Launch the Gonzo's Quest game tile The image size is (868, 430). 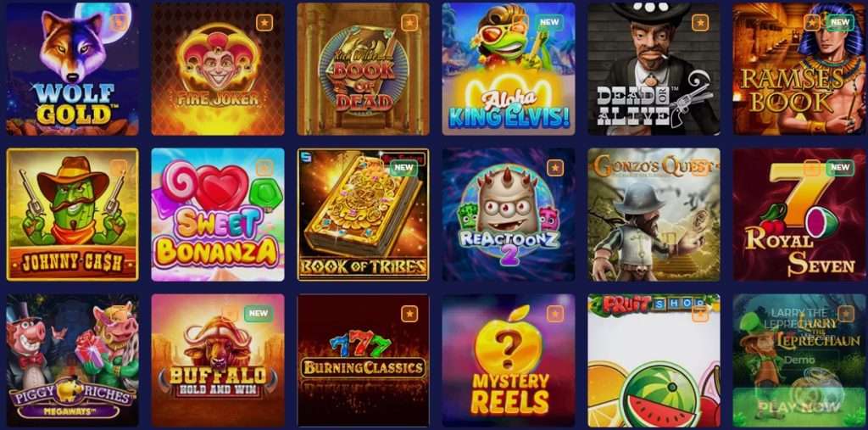click(654, 215)
